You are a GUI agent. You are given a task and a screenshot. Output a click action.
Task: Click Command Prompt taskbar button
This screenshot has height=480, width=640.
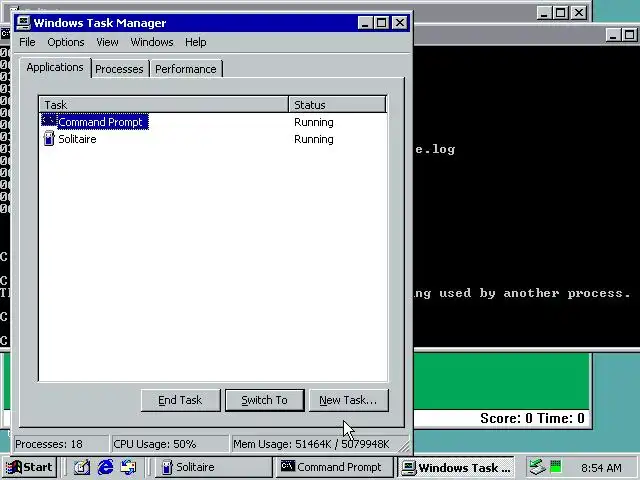point(334,467)
